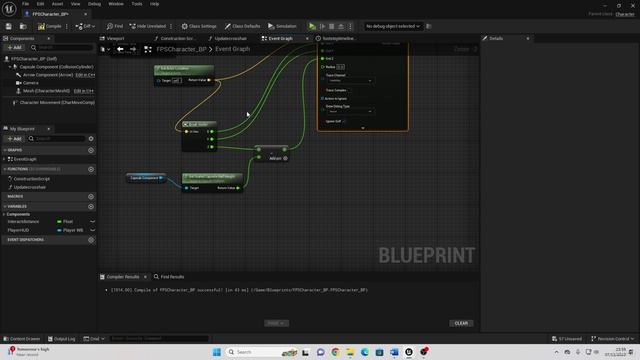Click the Browse to asset icon
Screen dimensions: 640x360
pos(23,26)
